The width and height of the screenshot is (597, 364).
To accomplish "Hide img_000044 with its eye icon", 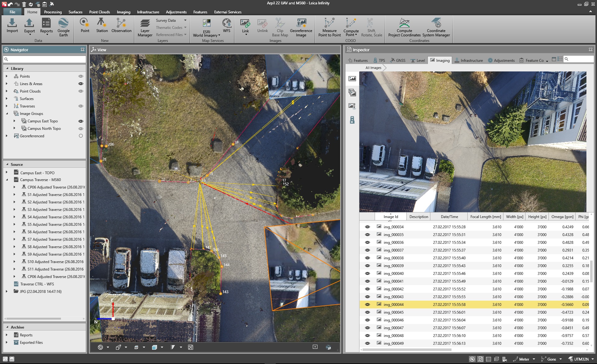I will (367, 305).
